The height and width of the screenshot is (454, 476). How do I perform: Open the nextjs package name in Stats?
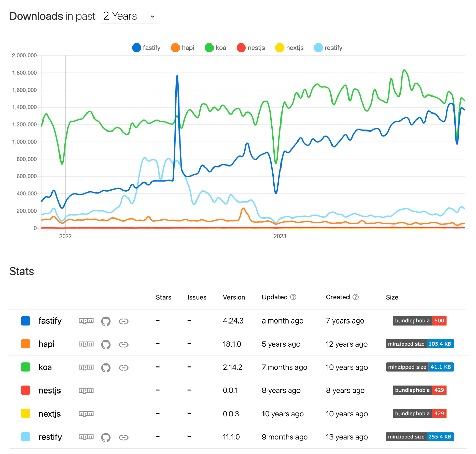point(50,414)
